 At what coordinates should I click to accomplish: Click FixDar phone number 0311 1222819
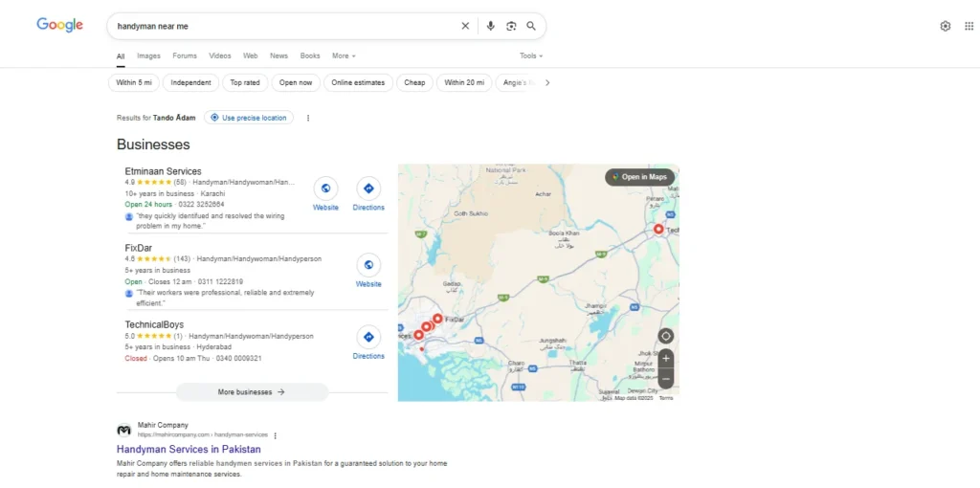pos(220,282)
